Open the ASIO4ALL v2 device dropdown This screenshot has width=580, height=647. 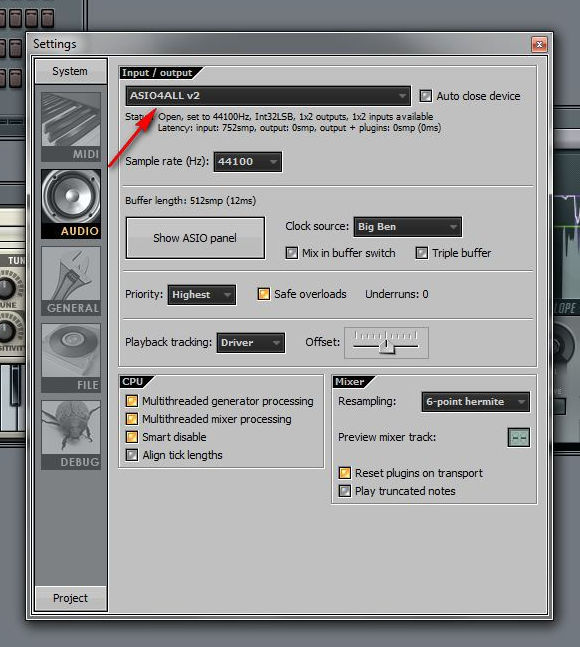(x=268, y=96)
